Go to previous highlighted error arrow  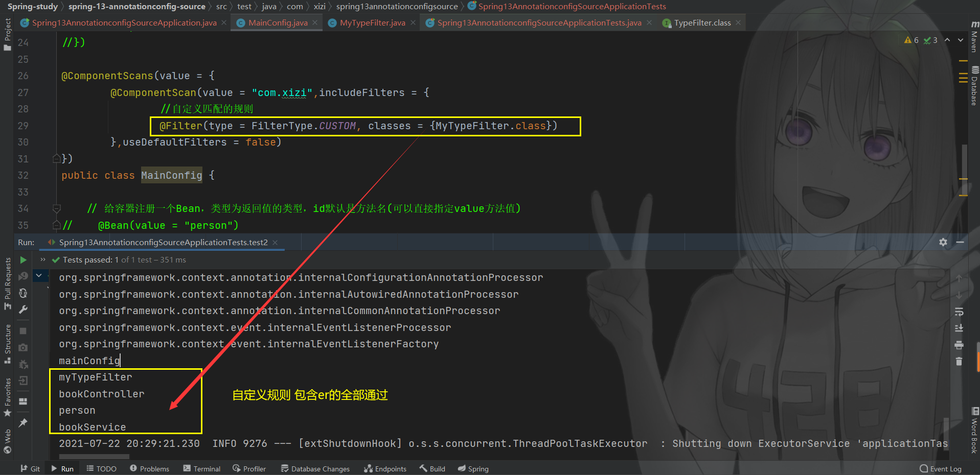pos(947,40)
